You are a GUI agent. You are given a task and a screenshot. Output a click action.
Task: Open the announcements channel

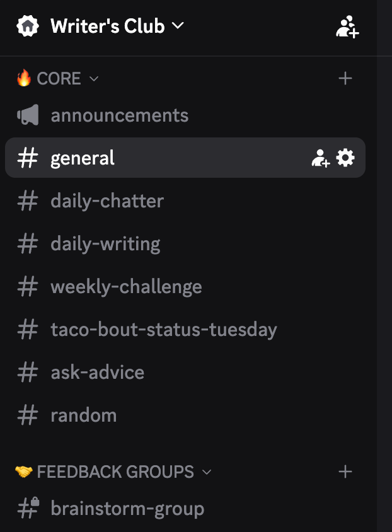pyautogui.click(x=119, y=115)
